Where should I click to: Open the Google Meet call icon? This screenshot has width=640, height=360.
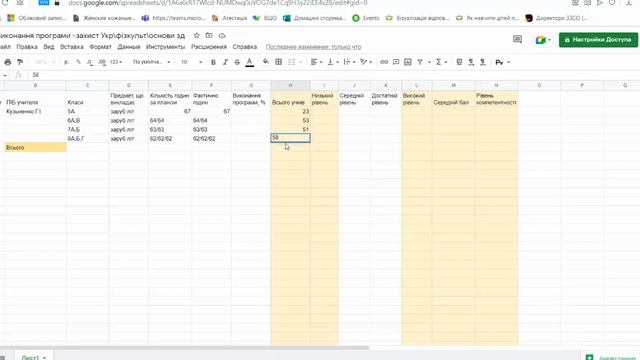[543, 40]
